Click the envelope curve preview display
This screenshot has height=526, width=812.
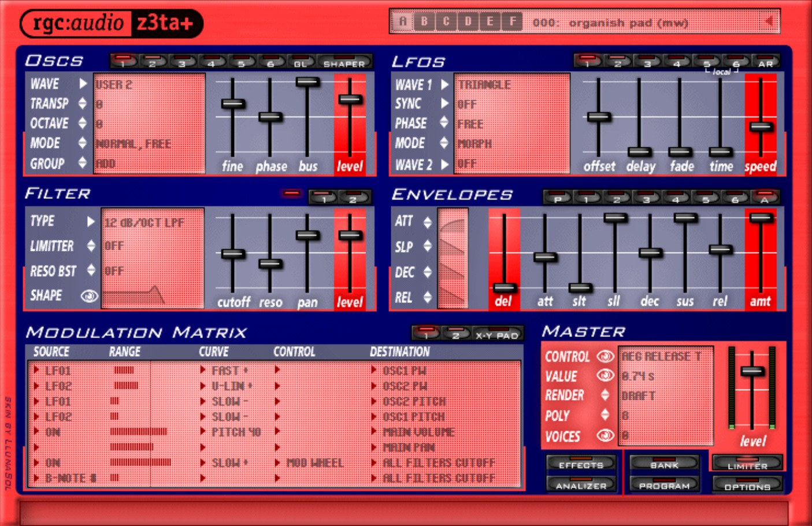(453, 259)
